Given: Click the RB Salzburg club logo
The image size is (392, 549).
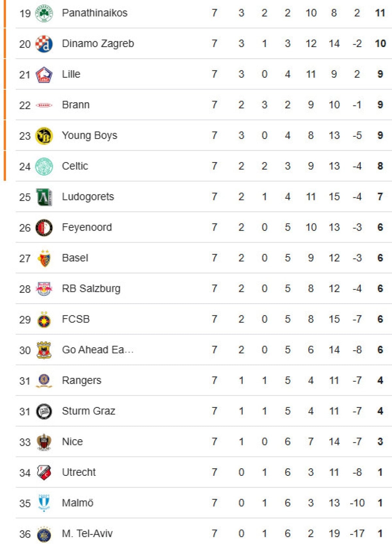Looking at the screenshot, I should click(44, 289).
